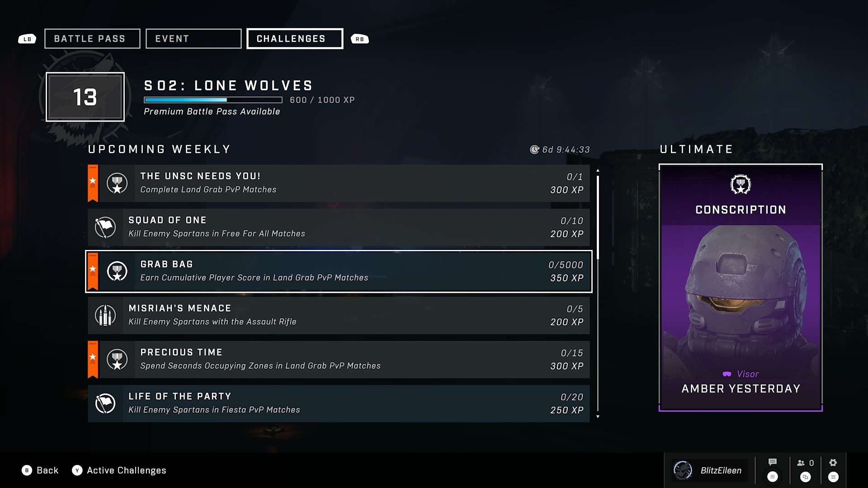Viewport: 868px width, 488px height.
Task: Click the flag icon on Life of the Party
Action: click(105, 404)
